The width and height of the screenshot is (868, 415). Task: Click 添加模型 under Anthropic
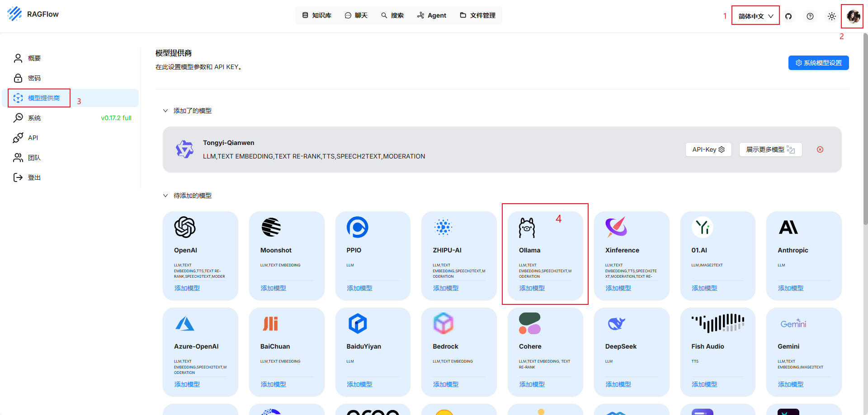[791, 288]
